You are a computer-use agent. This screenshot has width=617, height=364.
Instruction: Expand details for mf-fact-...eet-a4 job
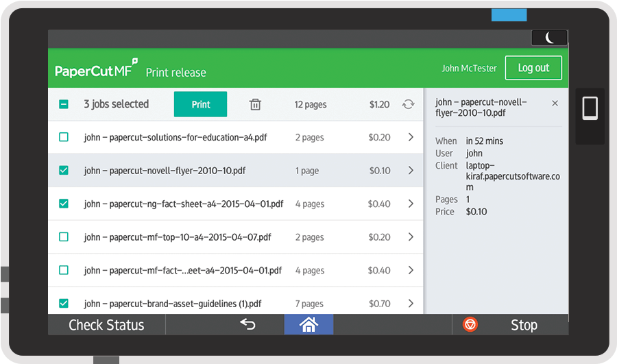(x=411, y=270)
